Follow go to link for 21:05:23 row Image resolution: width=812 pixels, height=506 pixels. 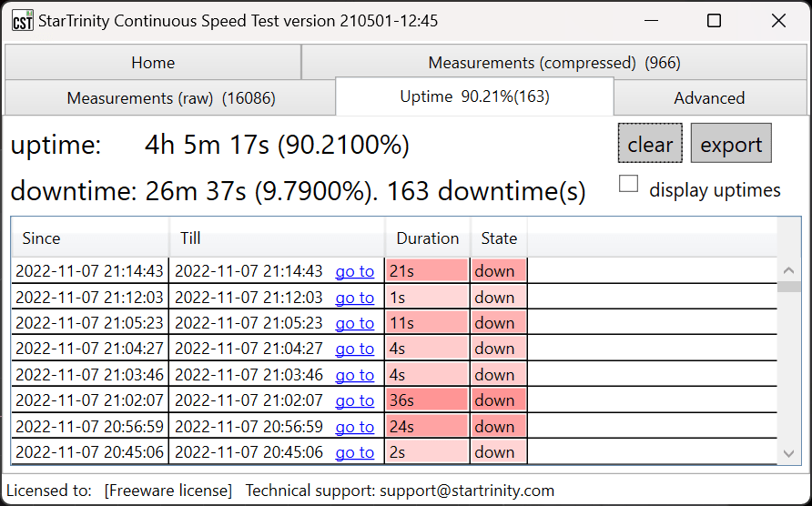tap(355, 323)
